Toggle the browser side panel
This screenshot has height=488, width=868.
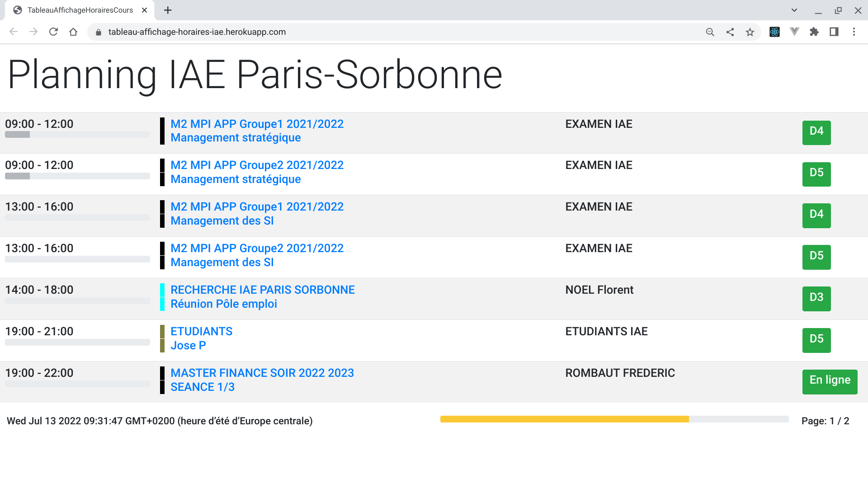(834, 32)
